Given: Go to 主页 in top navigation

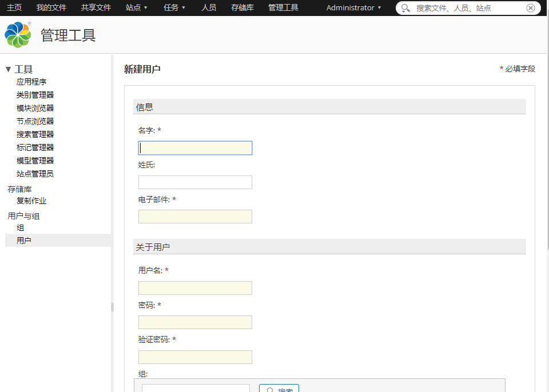Looking at the screenshot, I should (x=14, y=7).
